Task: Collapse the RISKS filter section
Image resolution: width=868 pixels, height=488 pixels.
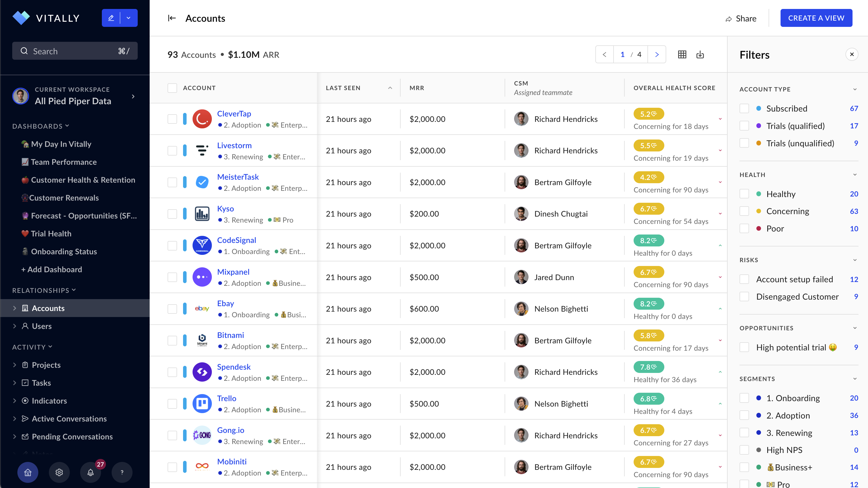Action: click(x=855, y=260)
